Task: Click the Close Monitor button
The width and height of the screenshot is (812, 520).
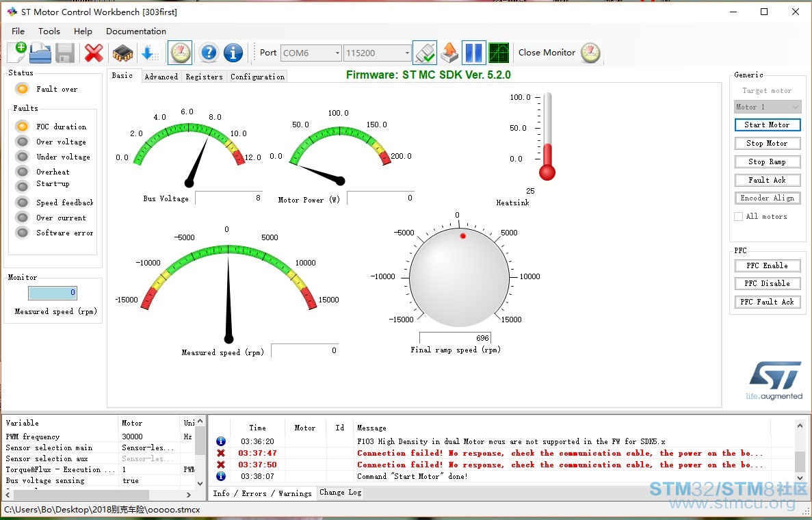Action: pyautogui.click(x=560, y=53)
